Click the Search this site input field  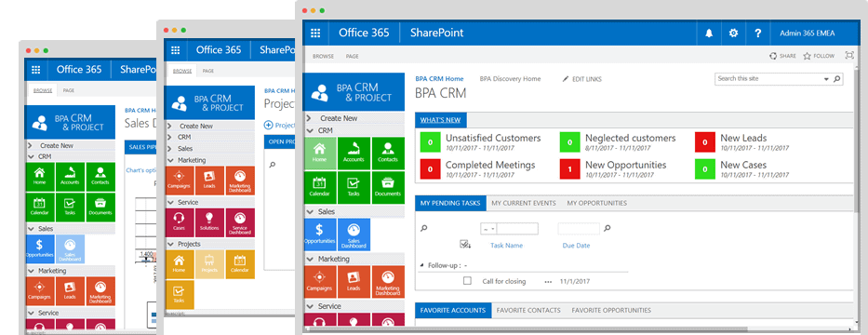768,79
